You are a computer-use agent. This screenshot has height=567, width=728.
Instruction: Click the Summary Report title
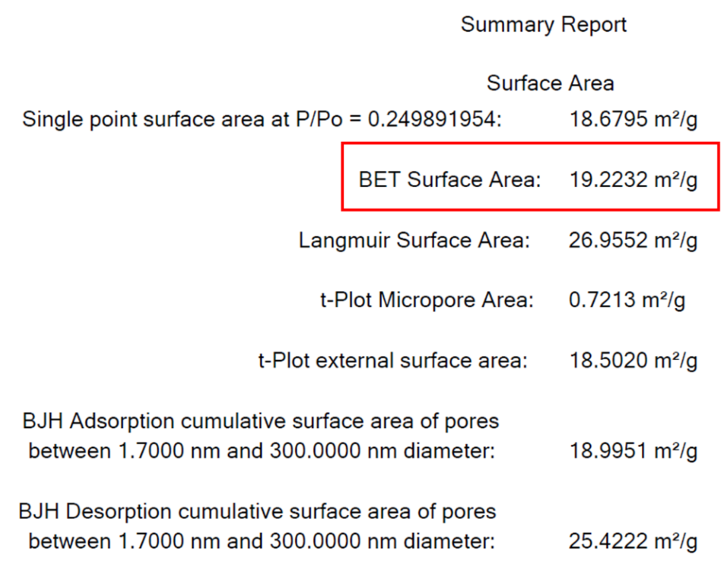(544, 25)
